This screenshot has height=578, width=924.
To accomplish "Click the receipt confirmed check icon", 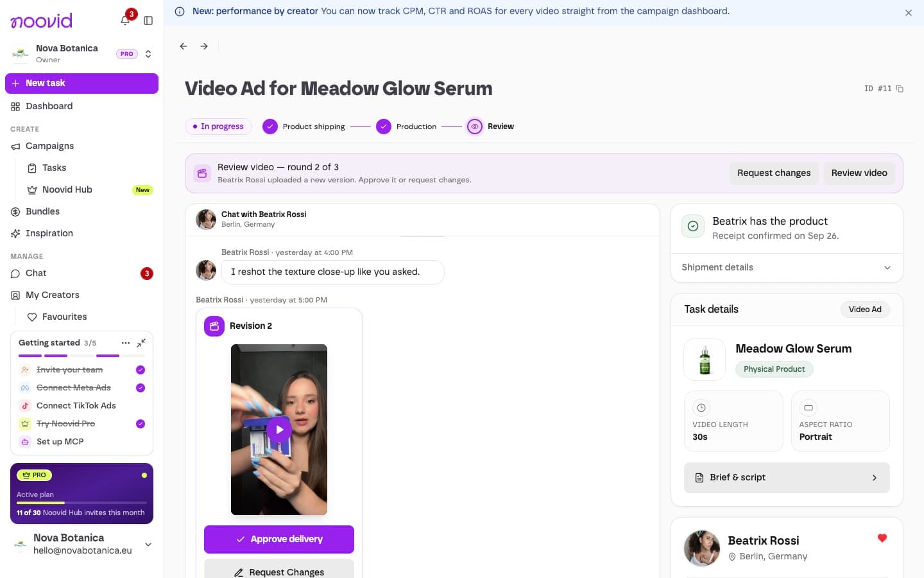I will (x=693, y=226).
